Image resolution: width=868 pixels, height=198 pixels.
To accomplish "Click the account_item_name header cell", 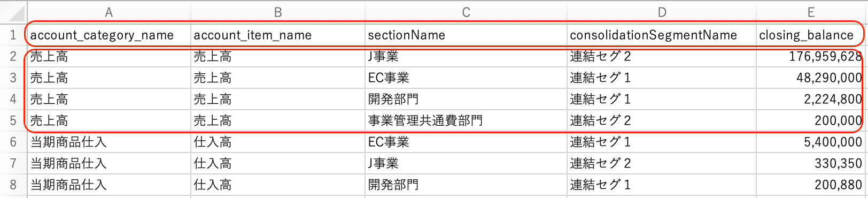I will (x=278, y=35).
